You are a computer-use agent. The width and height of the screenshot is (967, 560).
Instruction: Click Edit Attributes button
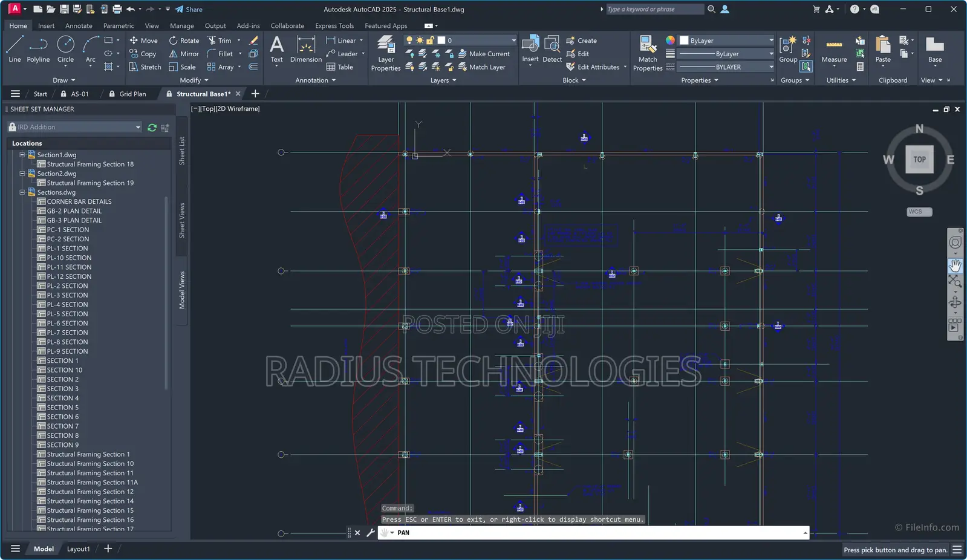(x=593, y=67)
